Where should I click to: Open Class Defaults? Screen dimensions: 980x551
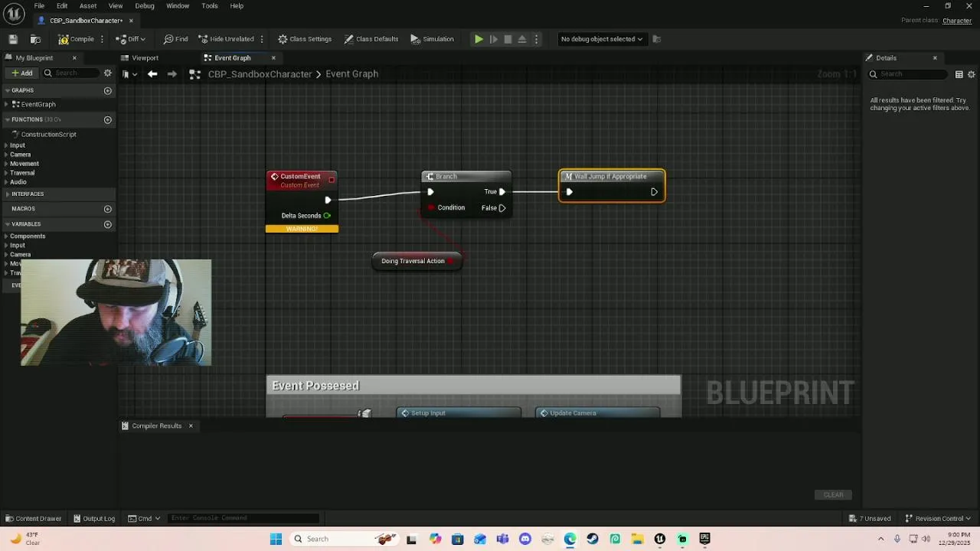(x=371, y=39)
